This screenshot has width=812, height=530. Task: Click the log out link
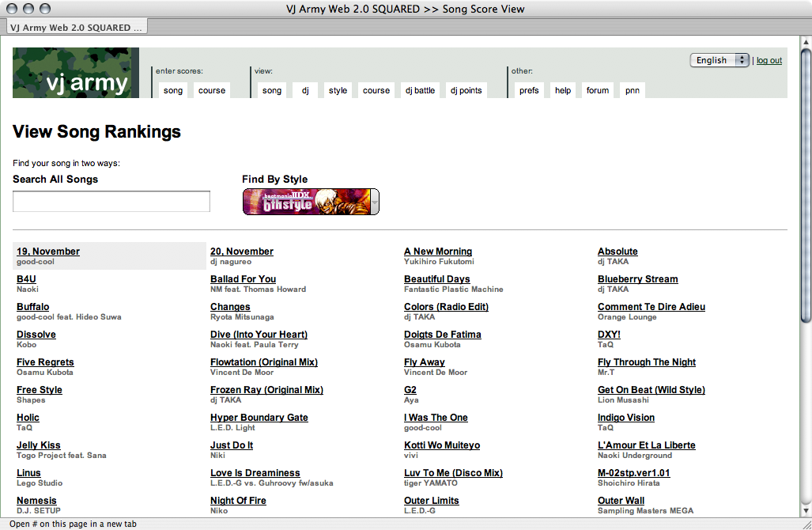tap(769, 60)
